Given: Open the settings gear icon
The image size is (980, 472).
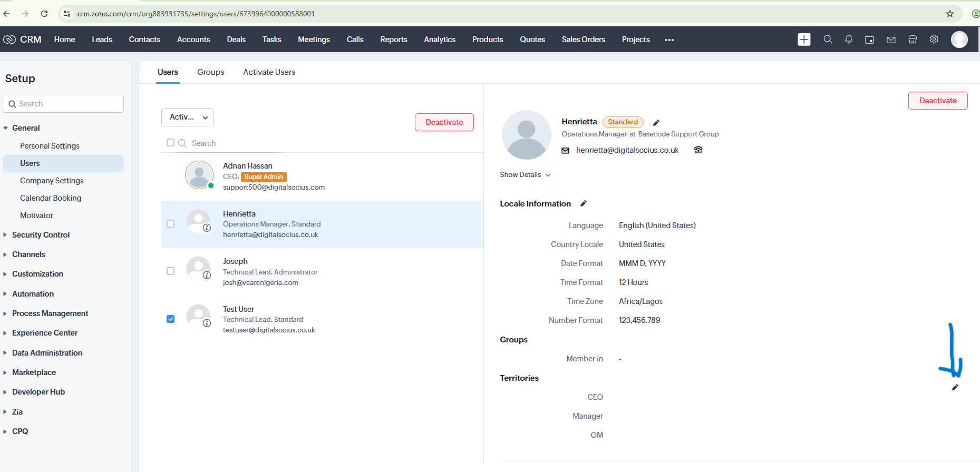Looking at the screenshot, I should click(934, 39).
